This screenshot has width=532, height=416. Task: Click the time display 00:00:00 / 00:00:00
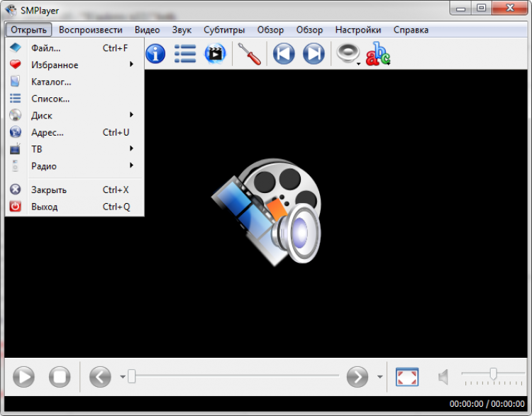(x=487, y=404)
